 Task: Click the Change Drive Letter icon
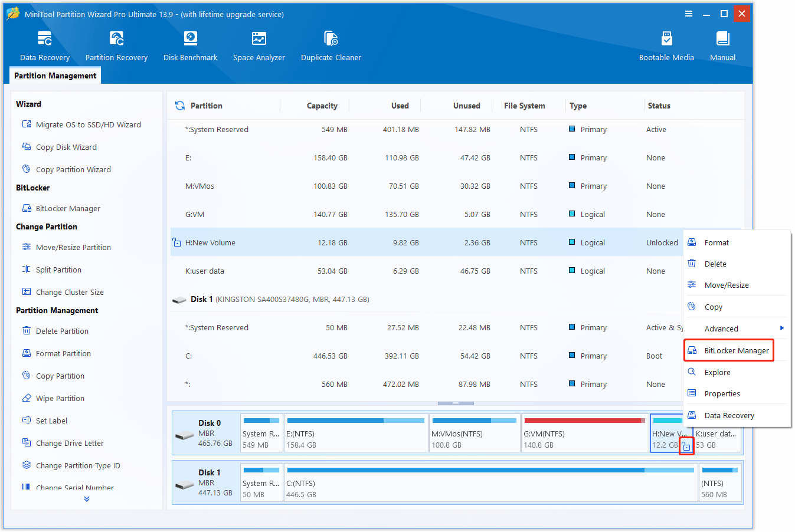click(27, 443)
